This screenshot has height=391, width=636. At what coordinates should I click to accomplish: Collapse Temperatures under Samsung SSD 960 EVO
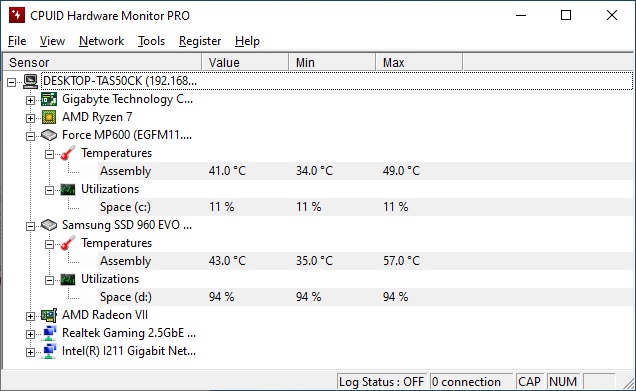tap(49, 244)
